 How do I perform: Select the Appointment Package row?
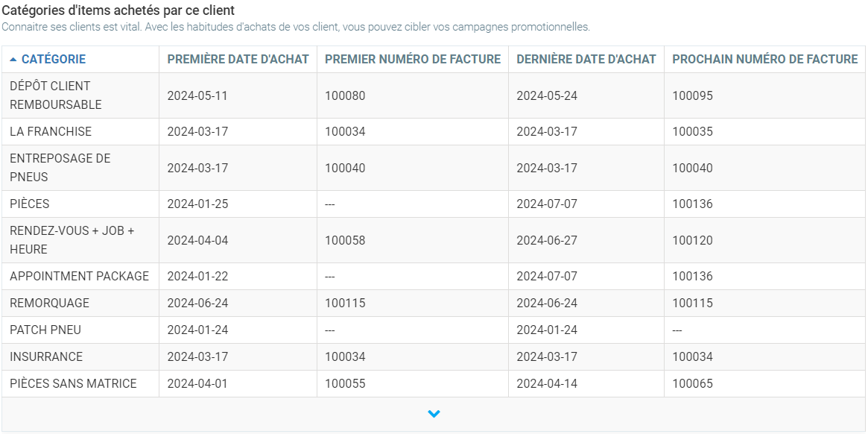pyautogui.click(x=79, y=277)
